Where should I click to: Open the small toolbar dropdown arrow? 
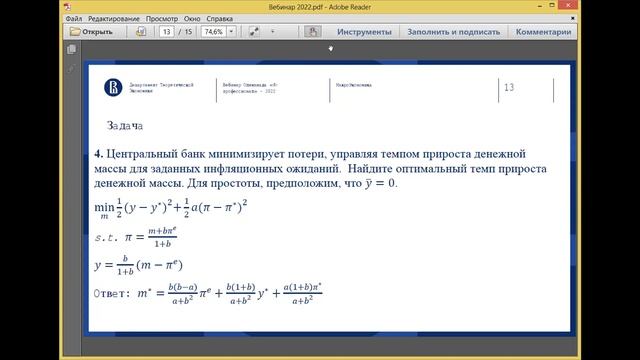273,31
